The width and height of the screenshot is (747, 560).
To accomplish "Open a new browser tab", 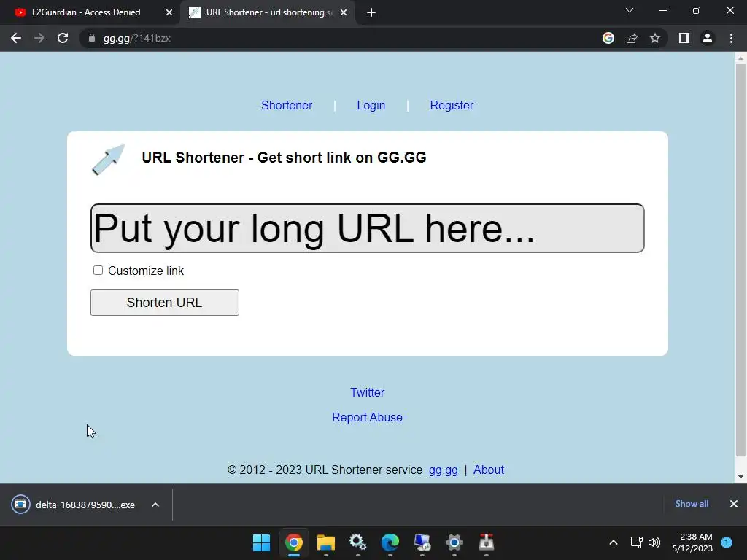I will [371, 13].
